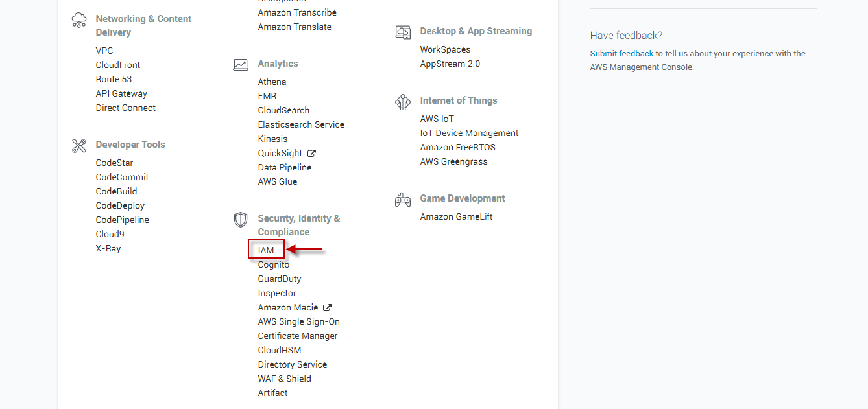Select Direct Connect
This screenshot has height=409, width=868.
[x=126, y=108]
